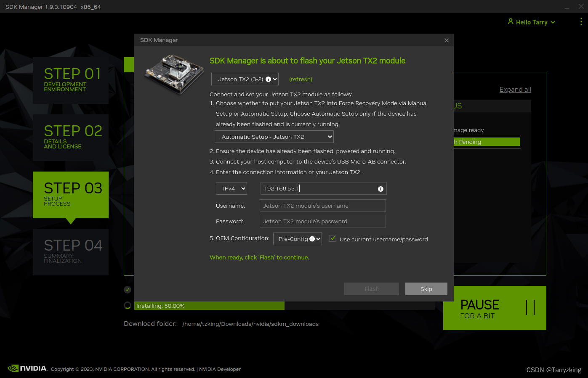Expand the Hello Tarry account menu
The width and height of the screenshot is (588, 378).
532,22
